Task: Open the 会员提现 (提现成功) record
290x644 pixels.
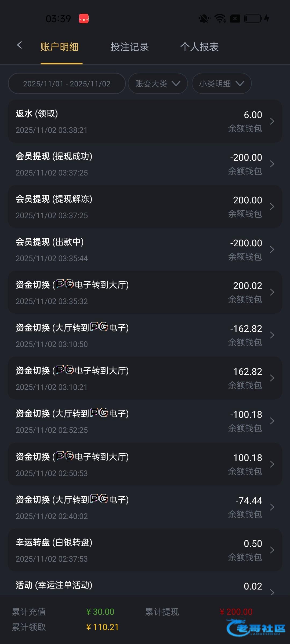Action: (x=145, y=164)
